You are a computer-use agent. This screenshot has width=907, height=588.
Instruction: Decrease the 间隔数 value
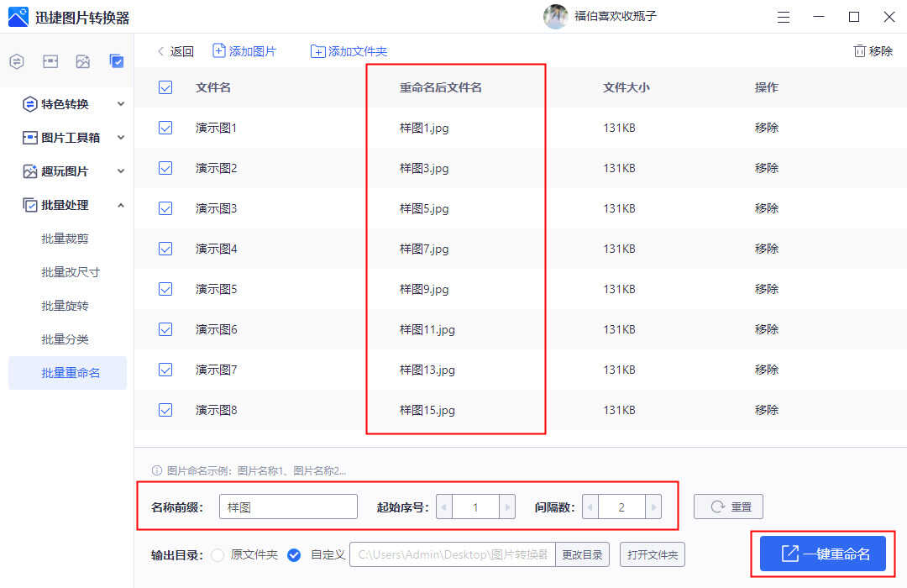point(590,507)
